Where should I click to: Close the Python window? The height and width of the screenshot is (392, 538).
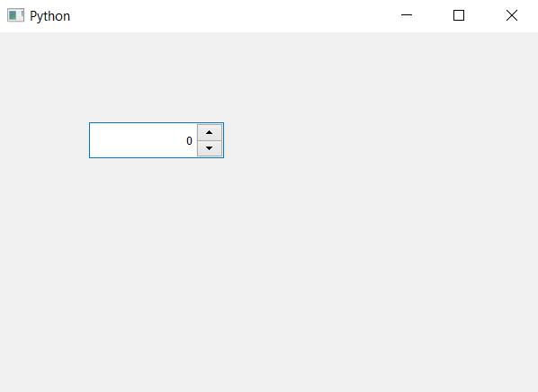(512, 15)
